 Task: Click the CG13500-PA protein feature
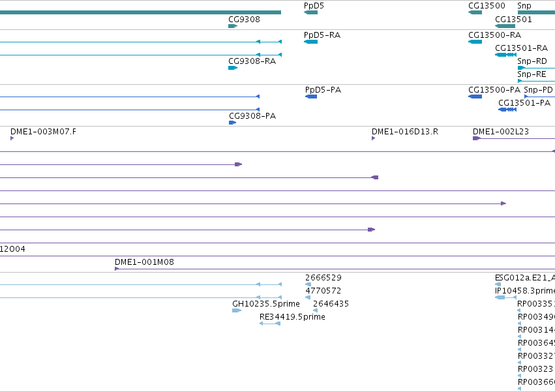[x=475, y=97]
